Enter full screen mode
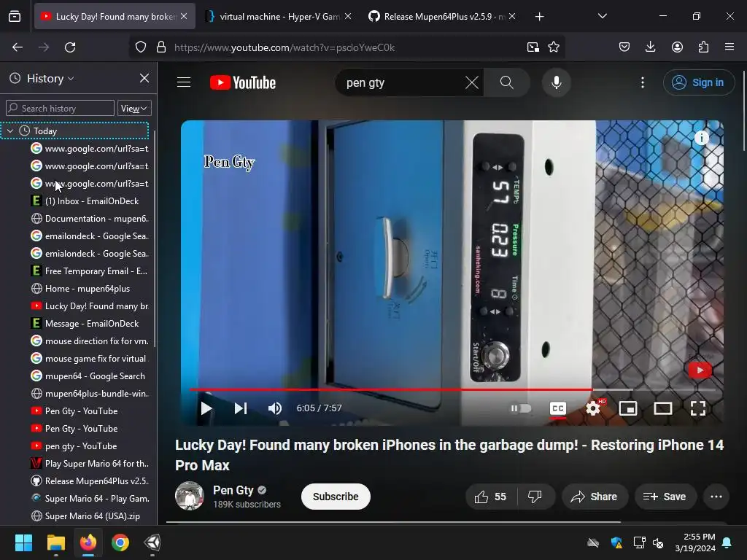 click(x=698, y=408)
